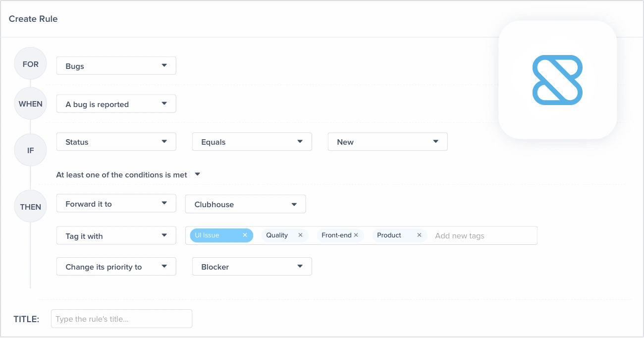644x338 pixels.
Task: Open the "Equals" operator dropdown
Action: pos(252,141)
